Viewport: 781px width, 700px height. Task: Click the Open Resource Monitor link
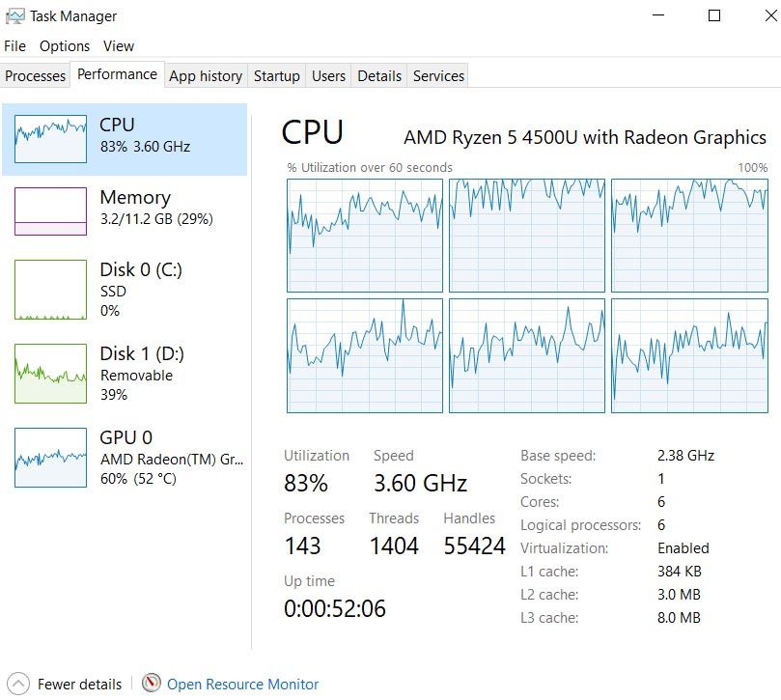[x=242, y=684]
